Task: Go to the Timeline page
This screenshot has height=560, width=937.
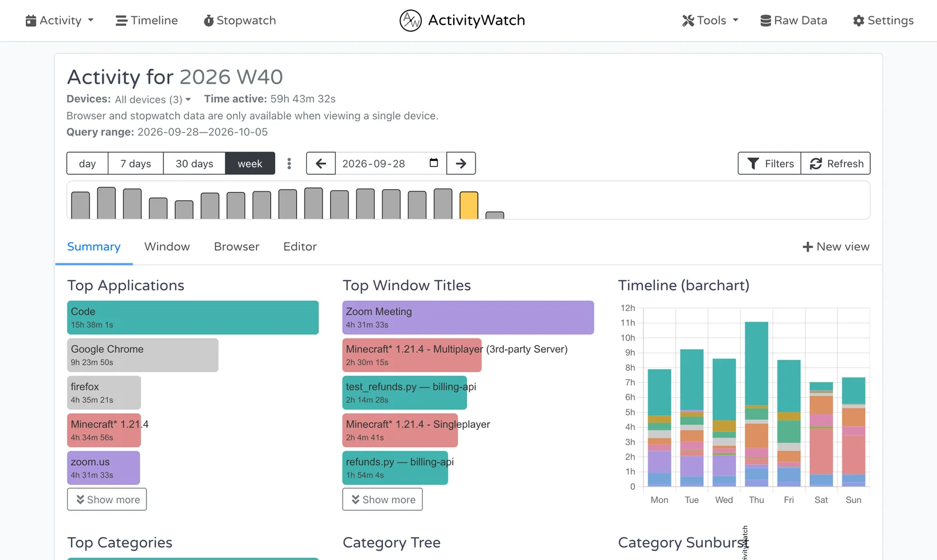Action: [x=146, y=20]
